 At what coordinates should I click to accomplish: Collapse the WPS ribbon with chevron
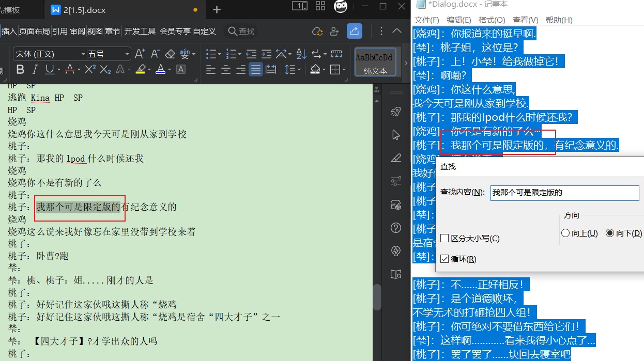click(397, 31)
